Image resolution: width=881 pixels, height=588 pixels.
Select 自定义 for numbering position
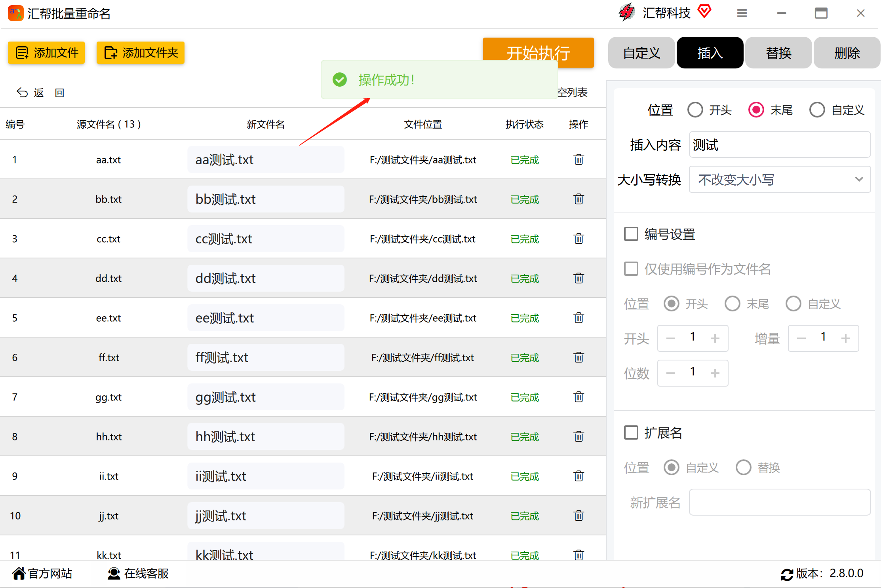pyautogui.click(x=793, y=304)
